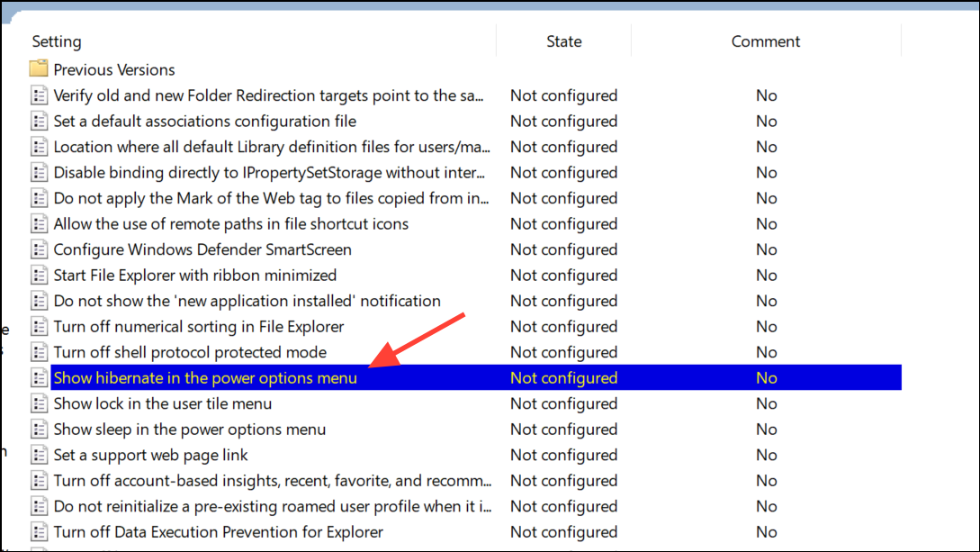Screen dimensions: 980x552
Task: Click 'No' comment of Verify old and new Folder Redirection row
Action: (x=766, y=95)
